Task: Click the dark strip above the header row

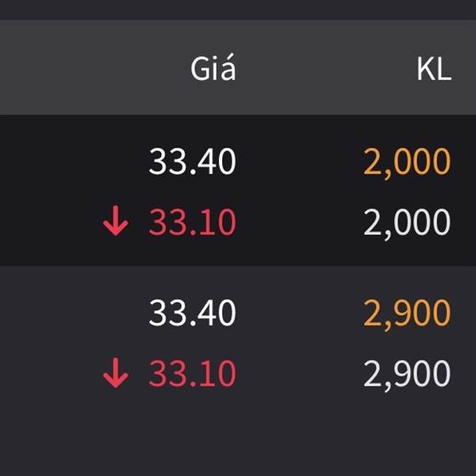Action: click(238, 10)
